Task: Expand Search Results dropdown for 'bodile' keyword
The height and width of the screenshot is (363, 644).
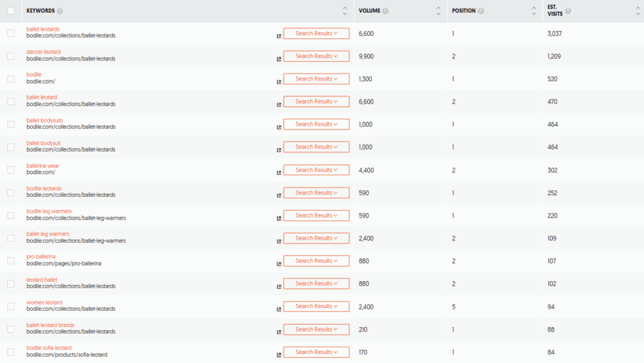Action: [316, 79]
